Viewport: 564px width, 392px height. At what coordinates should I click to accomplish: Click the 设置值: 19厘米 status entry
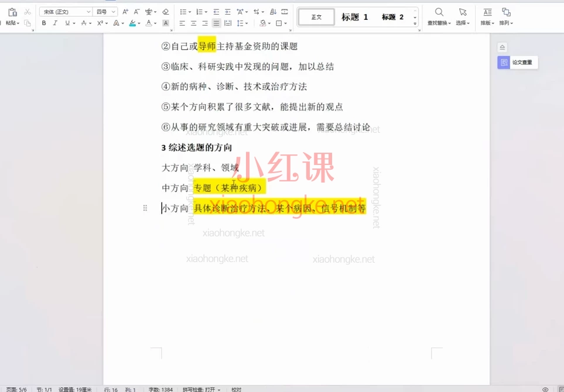tap(75, 390)
